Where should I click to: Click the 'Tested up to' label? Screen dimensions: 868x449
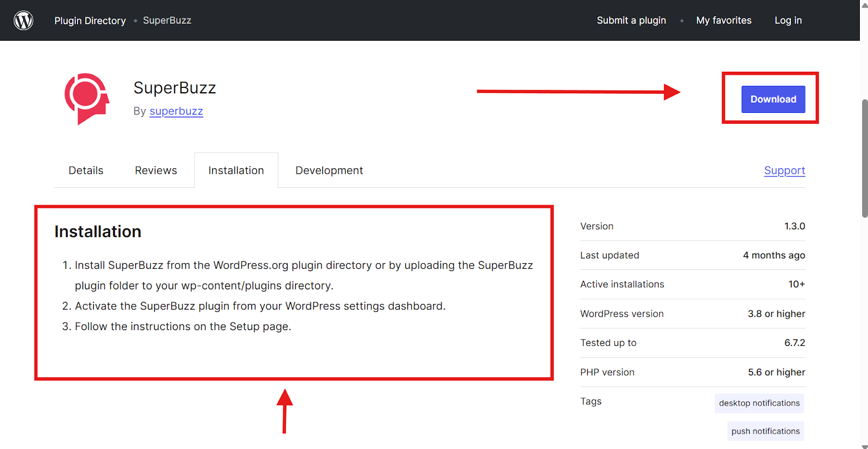coord(608,343)
